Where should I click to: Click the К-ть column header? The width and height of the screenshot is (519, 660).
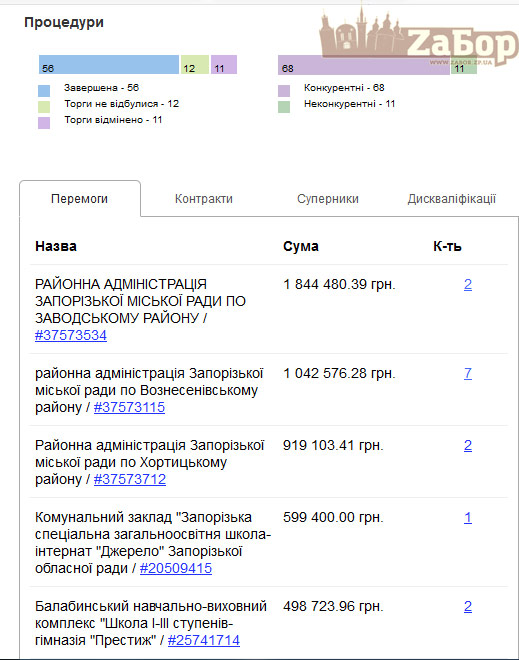click(x=447, y=246)
